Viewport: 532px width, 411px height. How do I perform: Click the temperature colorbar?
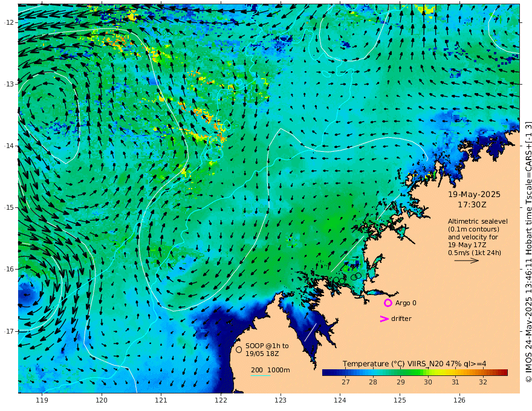(x=415, y=373)
